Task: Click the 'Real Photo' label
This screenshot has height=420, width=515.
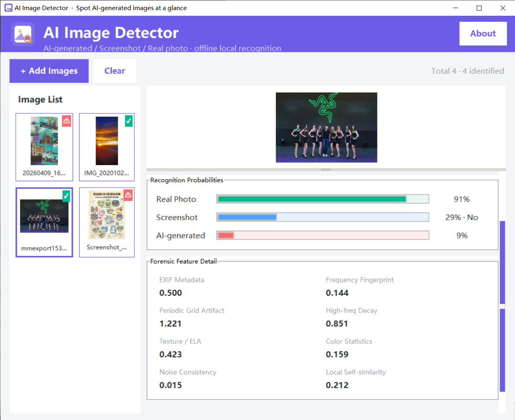Action: pos(176,199)
